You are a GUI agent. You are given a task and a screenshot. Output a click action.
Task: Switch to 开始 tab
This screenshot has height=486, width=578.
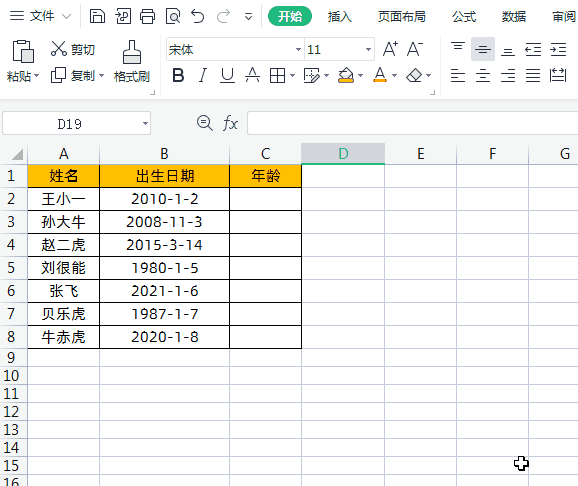click(290, 16)
